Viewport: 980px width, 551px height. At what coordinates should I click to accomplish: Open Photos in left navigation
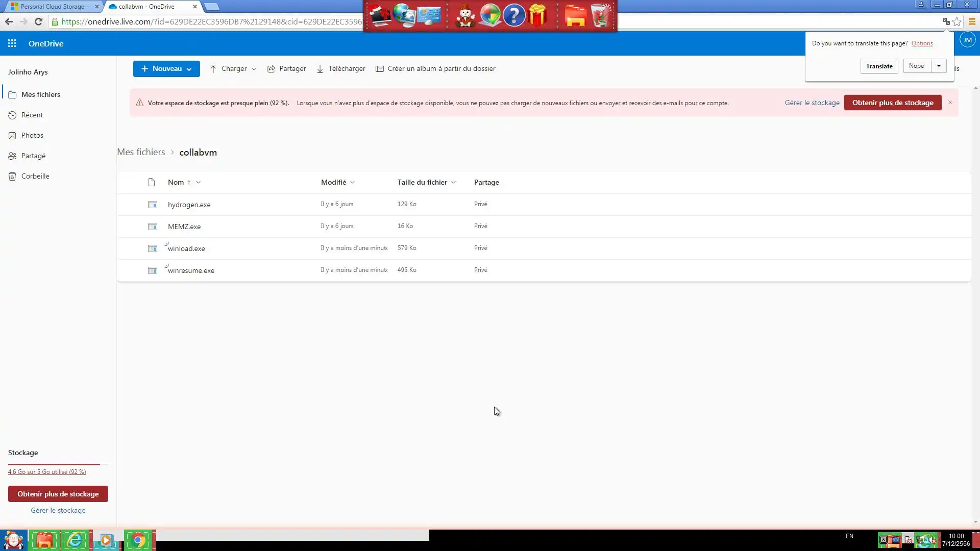tap(32, 135)
